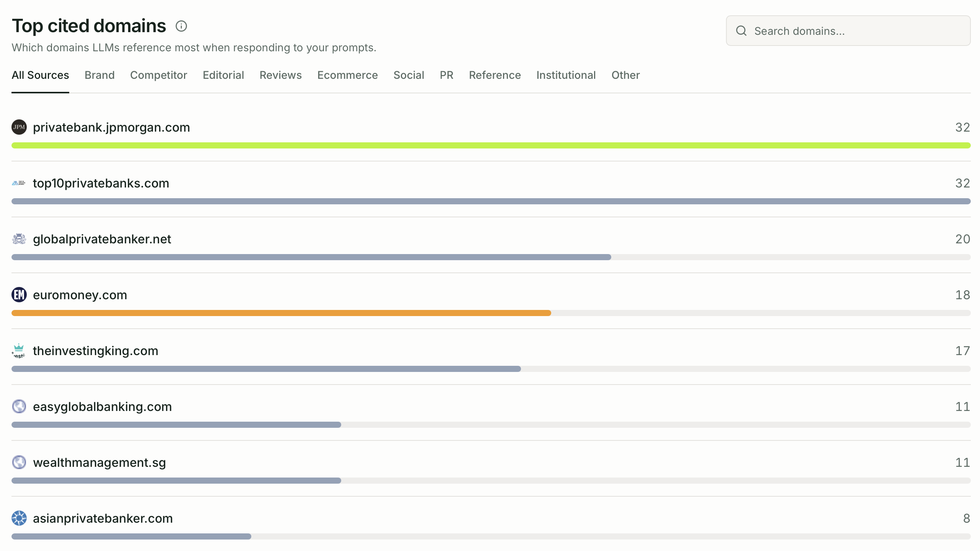Open the Institutional tab
980x551 pixels.
[566, 75]
